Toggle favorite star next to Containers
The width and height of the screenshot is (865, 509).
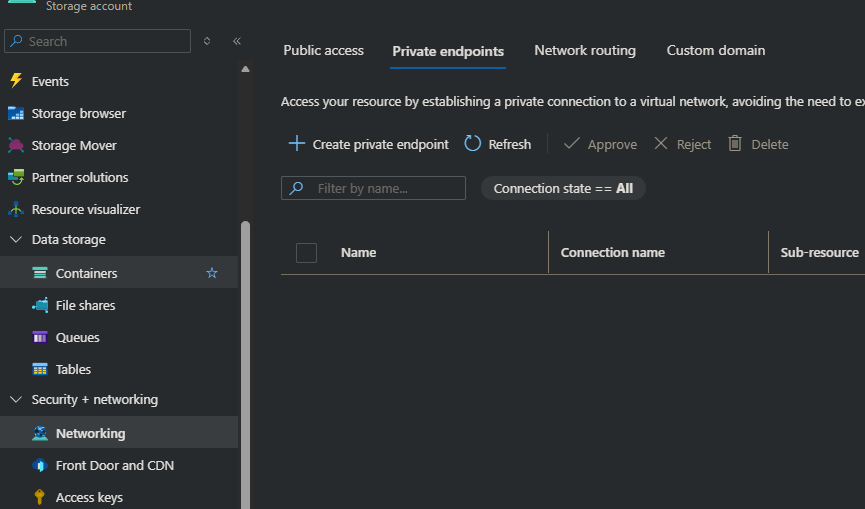[211, 273]
